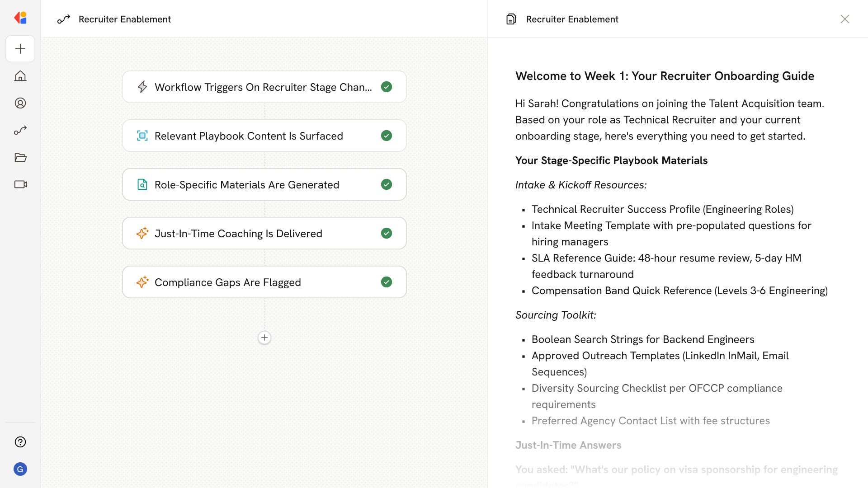Click the app logo in top-left corner
868x488 pixels.
pos(20,18)
